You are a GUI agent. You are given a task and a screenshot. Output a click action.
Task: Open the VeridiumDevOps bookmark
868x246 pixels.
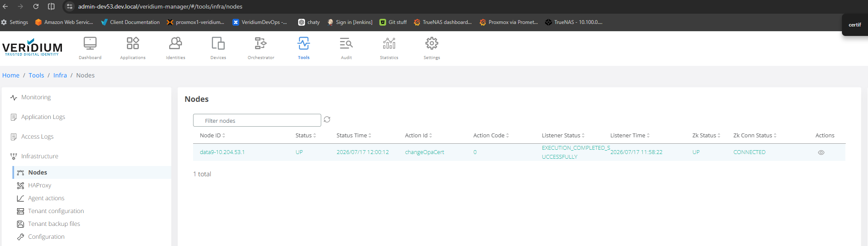tap(260, 22)
